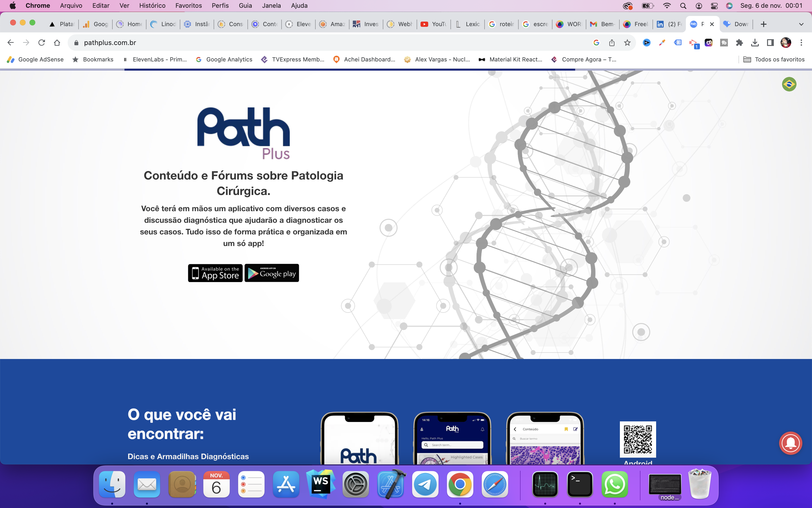The height and width of the screenshot is (508, 812).
Task: Open Terminal from the dock
Action: click(x=580, y=484)
